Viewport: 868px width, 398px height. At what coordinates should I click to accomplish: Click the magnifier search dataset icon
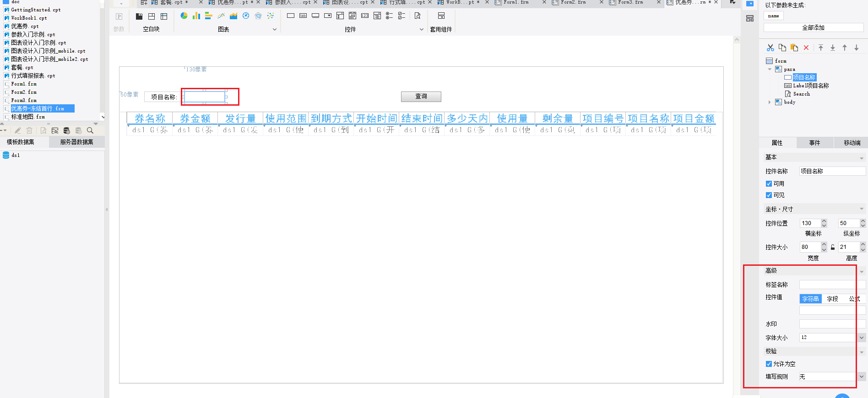(x=90, y=130)
